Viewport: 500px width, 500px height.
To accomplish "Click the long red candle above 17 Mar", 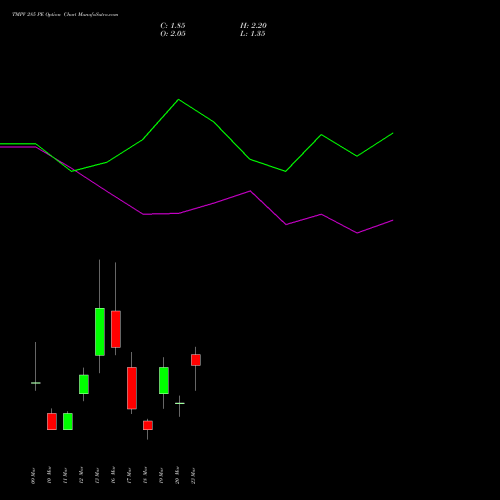I will [x=132, y=388].
